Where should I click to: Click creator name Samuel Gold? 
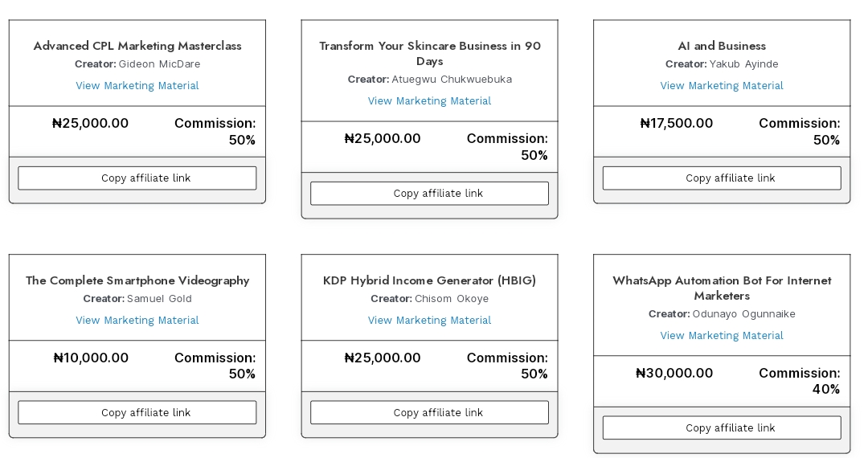pos(159,299)
